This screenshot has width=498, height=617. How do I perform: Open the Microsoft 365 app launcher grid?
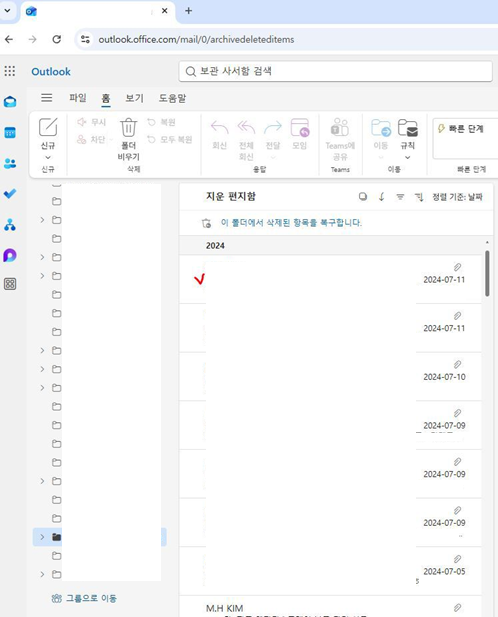pyautogui.click(x=10, y=71)
